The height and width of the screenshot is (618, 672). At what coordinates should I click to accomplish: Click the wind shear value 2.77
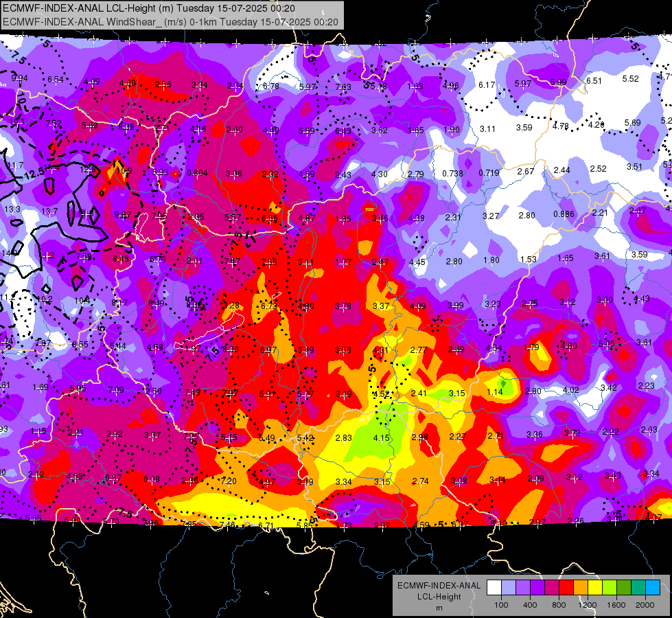click(x=418, y=350)
